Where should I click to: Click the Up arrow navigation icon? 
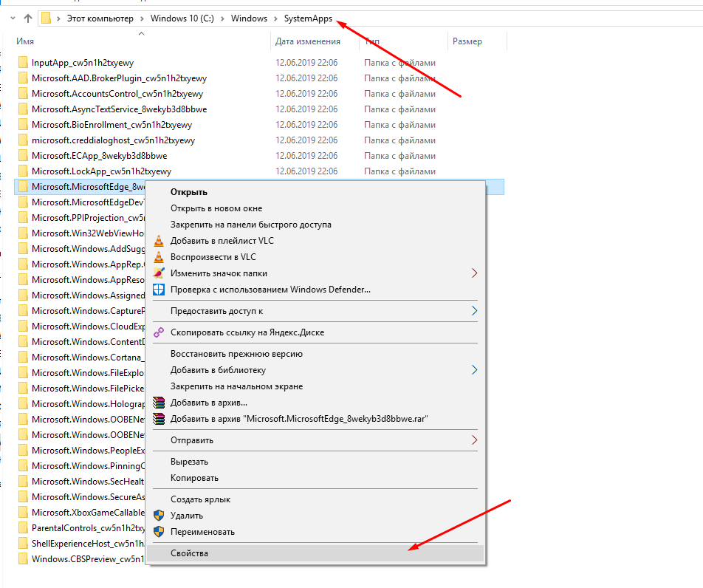coord(28,18)
